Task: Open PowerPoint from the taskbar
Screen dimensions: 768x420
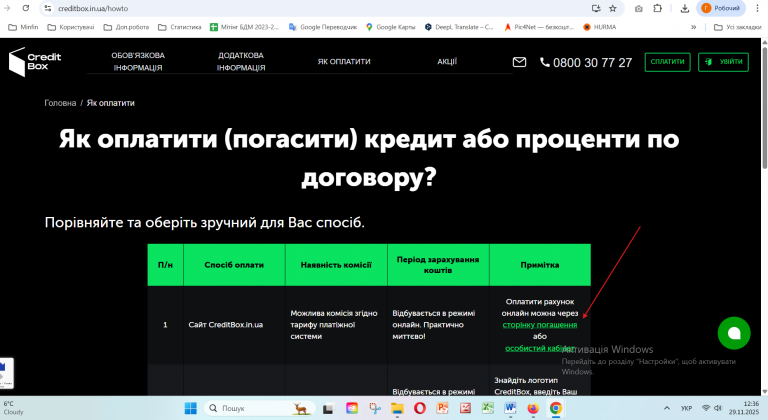Action: point(442,408)
